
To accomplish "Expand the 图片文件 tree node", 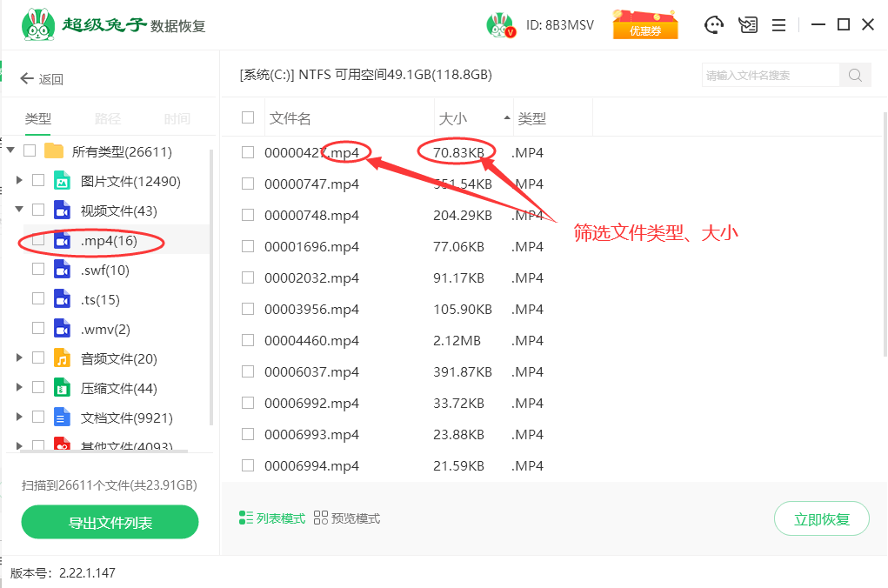I will [19, 181].
